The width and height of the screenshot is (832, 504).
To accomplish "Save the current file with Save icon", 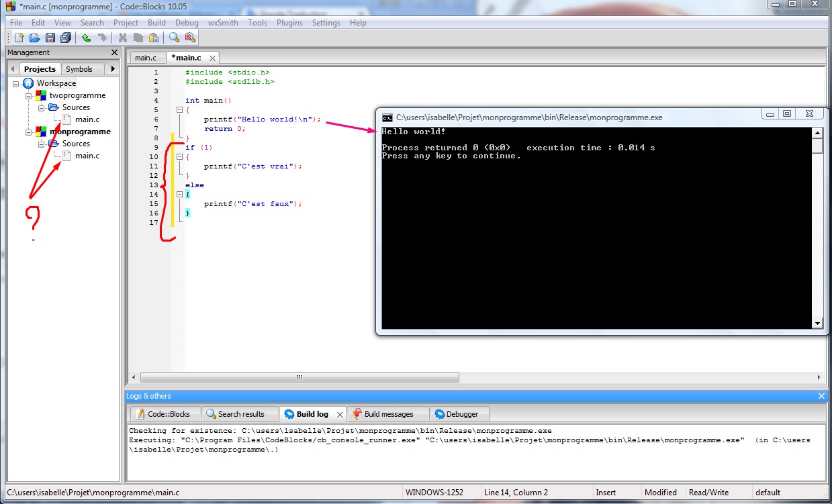I will [x=50, y=38].
